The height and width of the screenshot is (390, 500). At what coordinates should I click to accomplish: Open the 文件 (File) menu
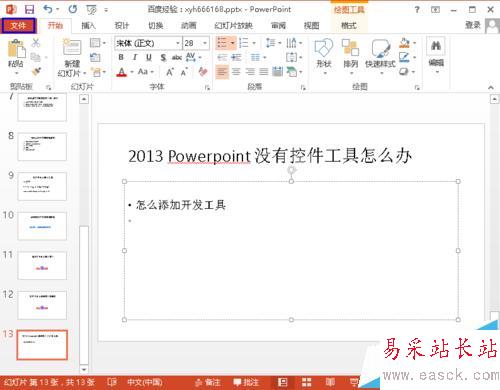coord(18,25)
